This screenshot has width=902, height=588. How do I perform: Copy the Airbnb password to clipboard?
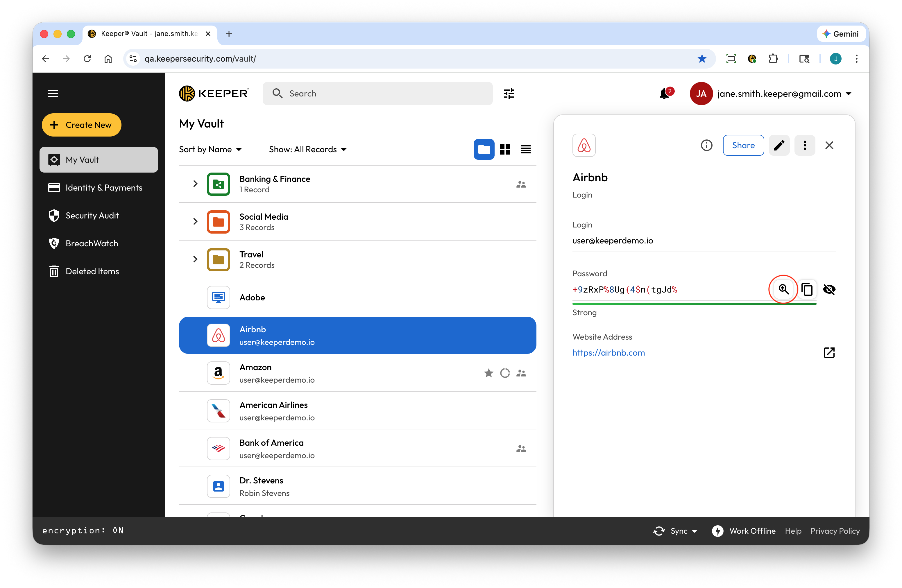(x=807, y=289)
